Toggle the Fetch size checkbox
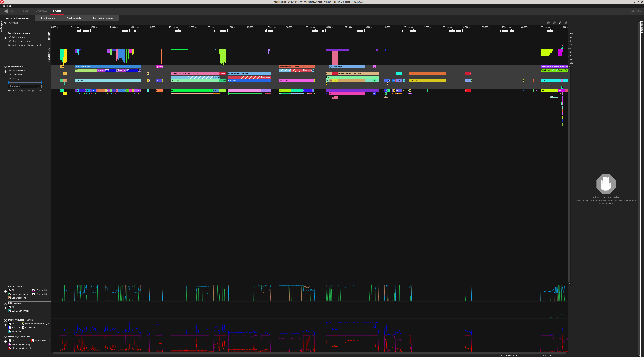Image resolution: width=644 pixels, height=357 pixels. click(x=10, y=327)
